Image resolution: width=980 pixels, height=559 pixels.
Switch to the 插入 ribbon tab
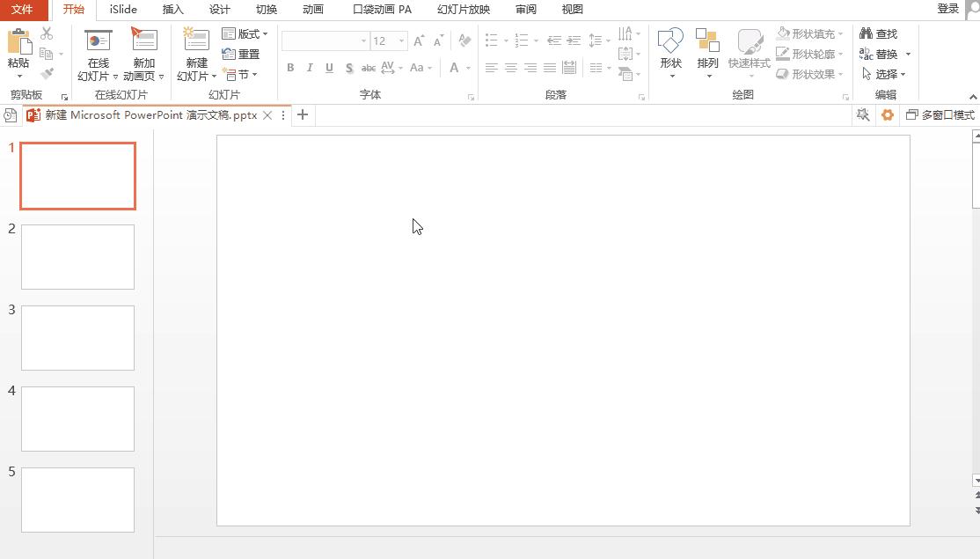coord(172,10)
